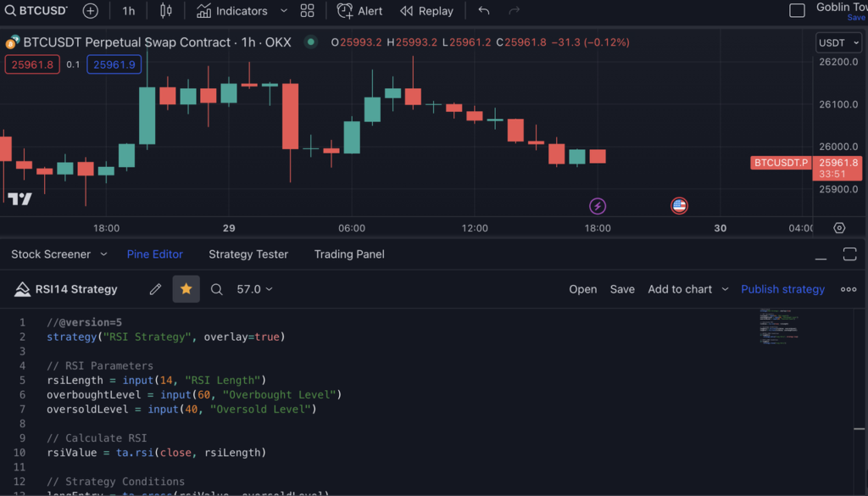The image size is (868, 496).
Task: Open the Pine Editor more-options ellipsis menu
Action: [848, 289]
